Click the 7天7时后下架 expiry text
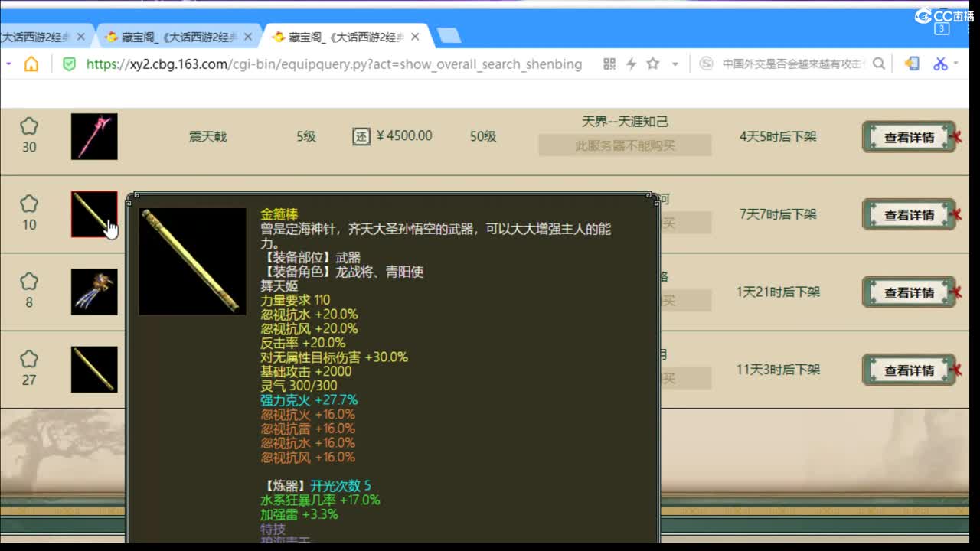 click(x=778, y=214)
